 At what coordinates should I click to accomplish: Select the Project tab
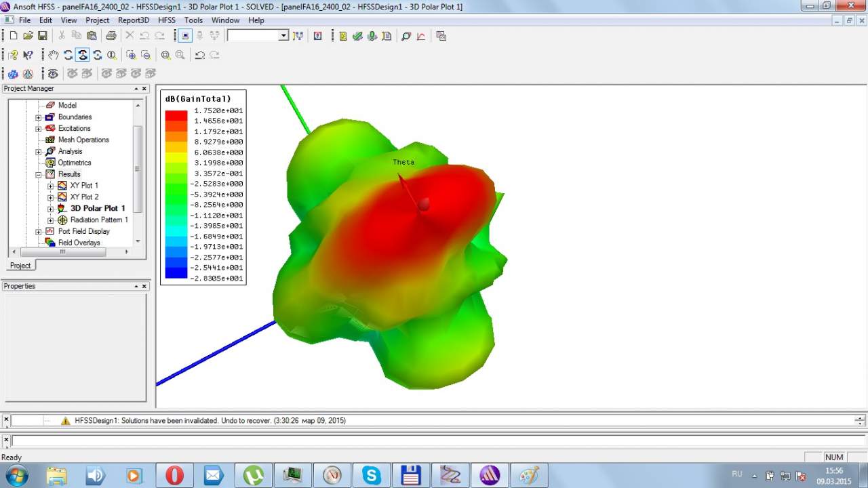[20, 266]
